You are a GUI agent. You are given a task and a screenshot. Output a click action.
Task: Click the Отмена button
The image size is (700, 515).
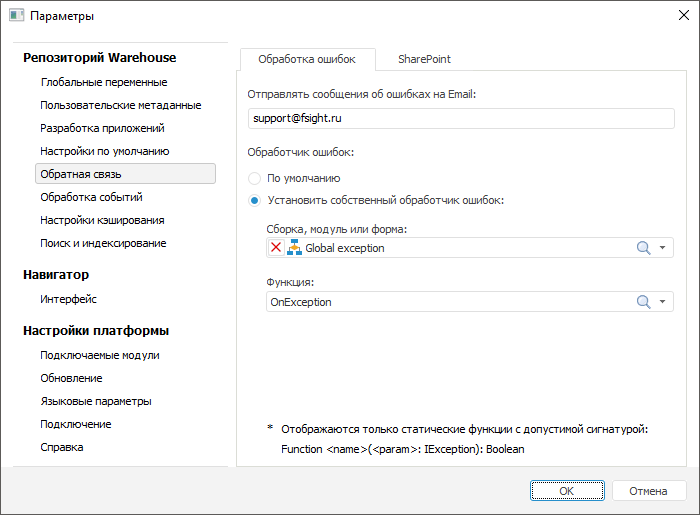[x=648, y=491]
